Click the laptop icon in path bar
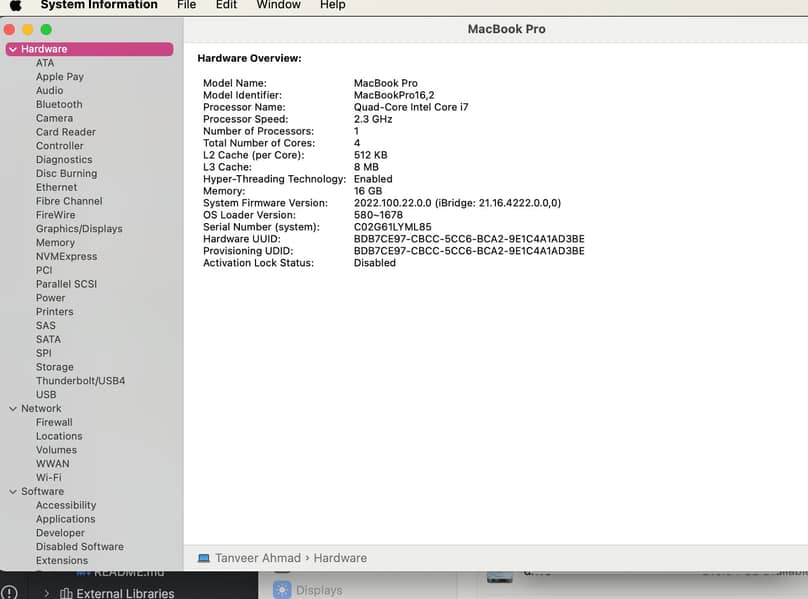The height and width of the screenshot is (599, 808). coord(204,558)
